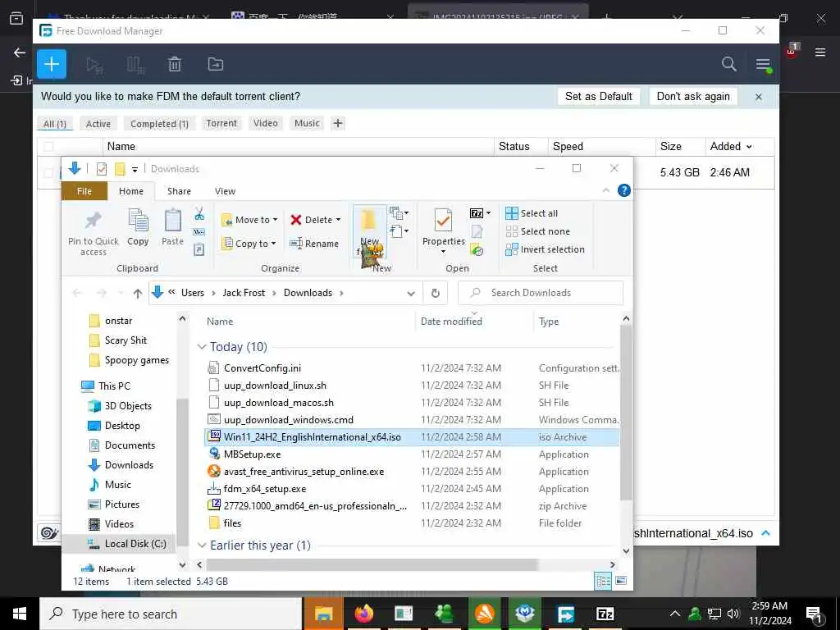This screenshot has height=630, width=840.
Task: Click the FDM pause downloads icon
Action: point(135,65)
